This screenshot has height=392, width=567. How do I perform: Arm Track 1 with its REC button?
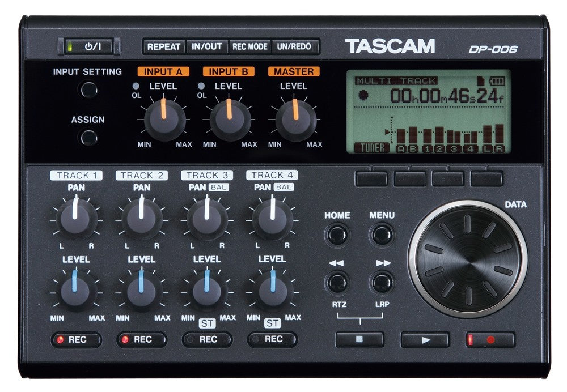point(77,340)
